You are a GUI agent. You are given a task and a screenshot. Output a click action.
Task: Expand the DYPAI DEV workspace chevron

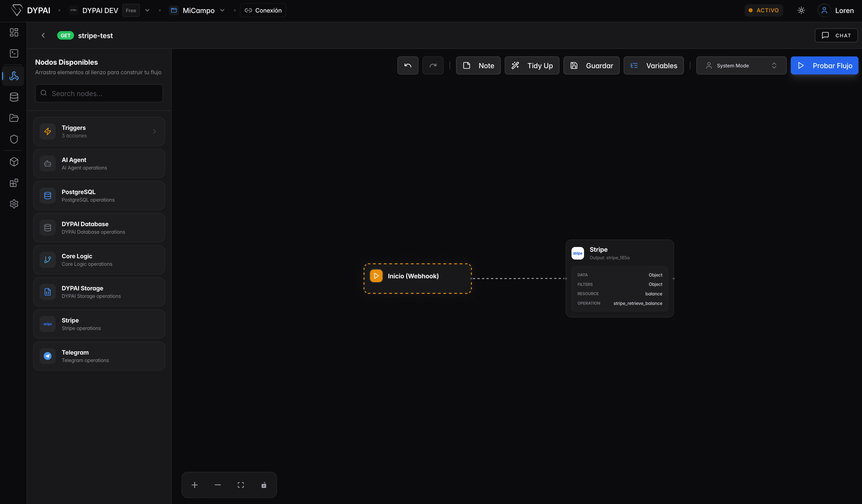point(147,10)
